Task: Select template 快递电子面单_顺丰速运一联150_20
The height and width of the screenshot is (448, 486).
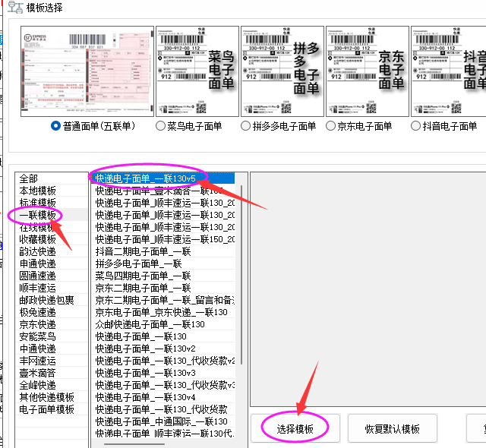Action: tap(163, 239)
